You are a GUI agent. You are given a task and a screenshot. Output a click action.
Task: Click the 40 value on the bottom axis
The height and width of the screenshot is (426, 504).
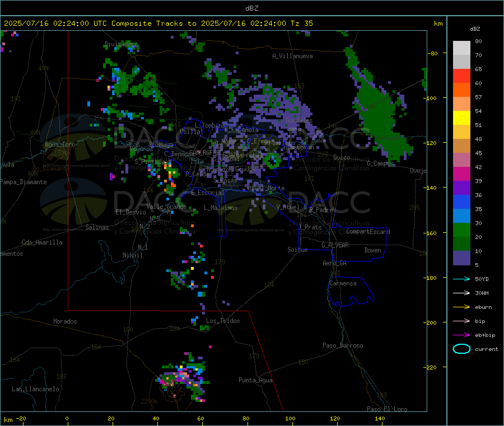pyautogui.click(x=156, y=418)
